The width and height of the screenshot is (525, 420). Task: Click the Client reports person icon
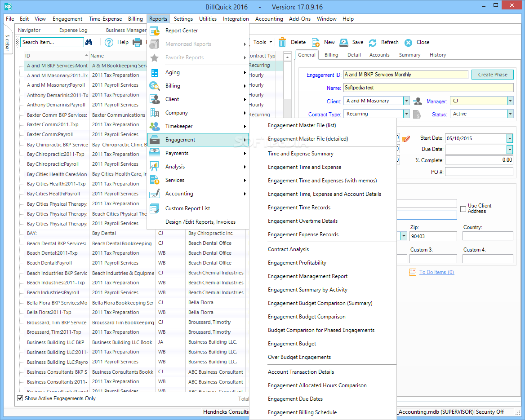[x=155, y=99]
